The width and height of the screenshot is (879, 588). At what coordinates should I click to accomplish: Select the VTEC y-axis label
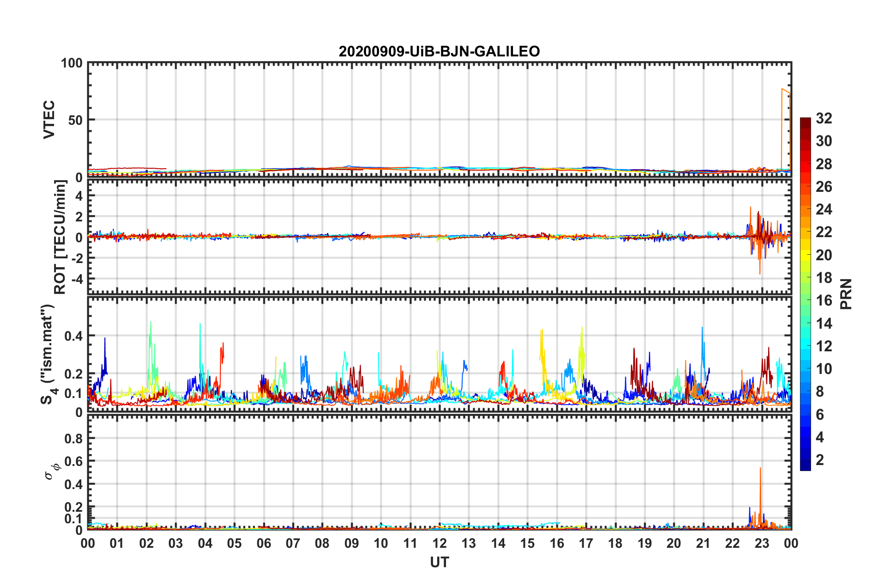click(x=49, y=120)
